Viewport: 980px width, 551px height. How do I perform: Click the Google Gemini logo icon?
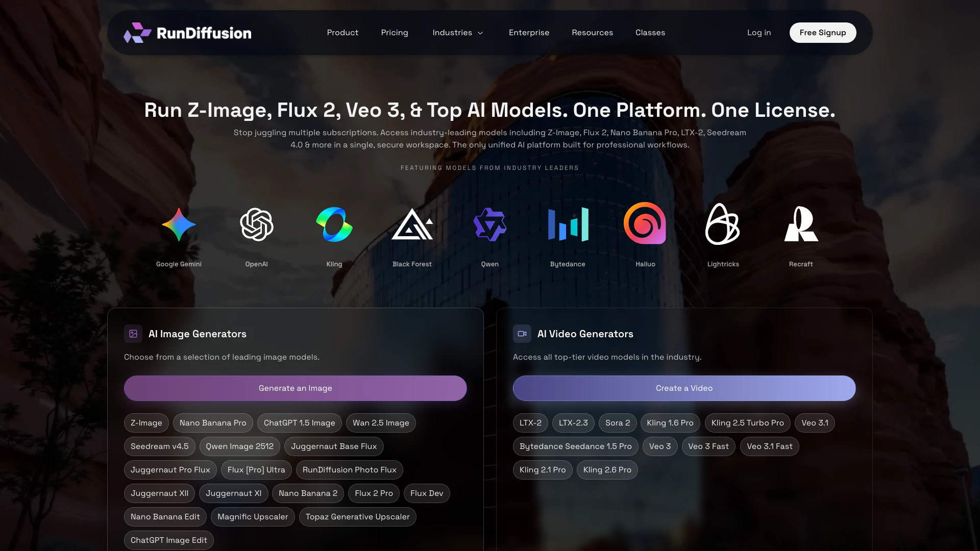tap(179, 224)
